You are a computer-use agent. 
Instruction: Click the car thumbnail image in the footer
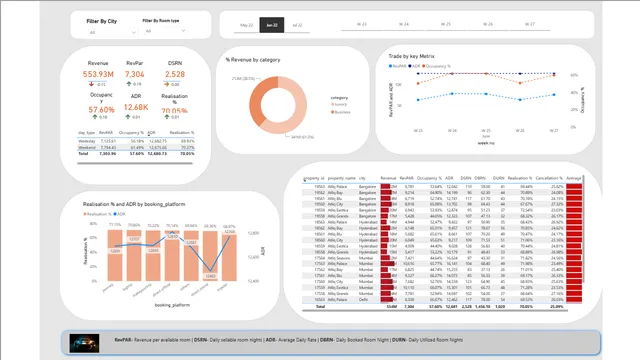tap(84, 343)
